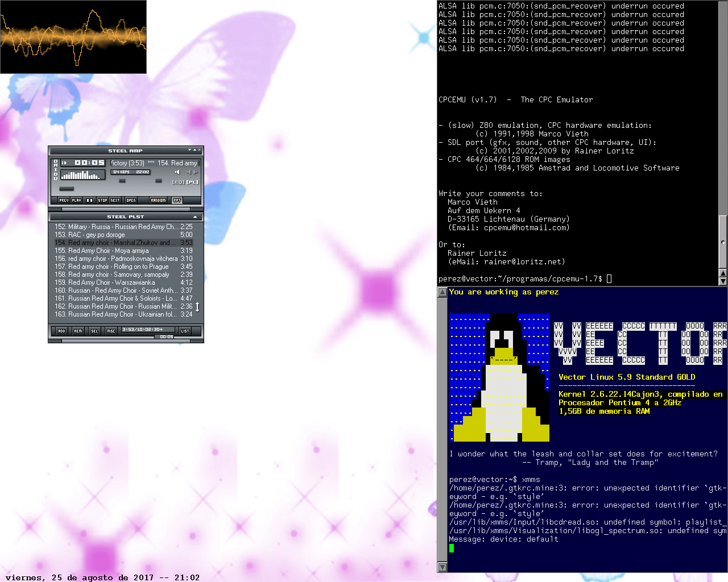Click the green cursor in Vector terminal
The image size is (728, 582).
coord(452,548)
